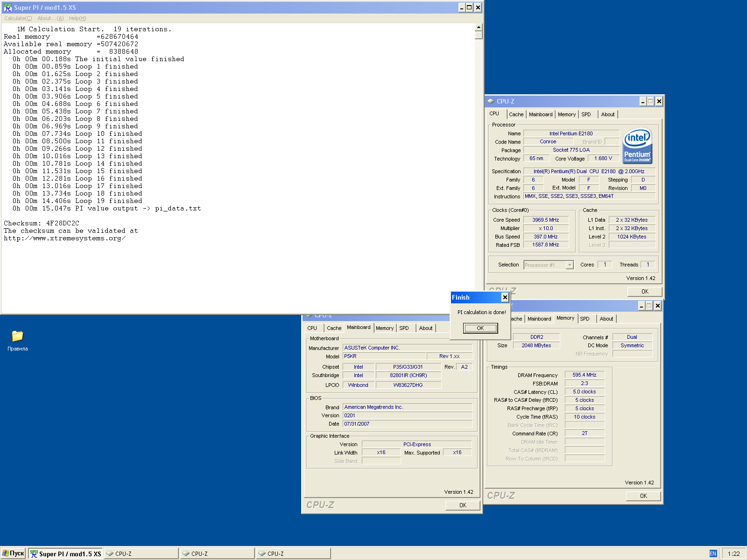Select the Cache tab in top CPU-Z window
This screenshot has width=747, height=560.
[x=516, y=114]
